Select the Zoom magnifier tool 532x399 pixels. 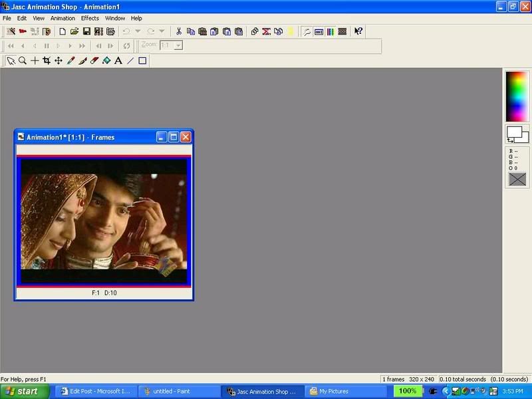pos(23,61)
